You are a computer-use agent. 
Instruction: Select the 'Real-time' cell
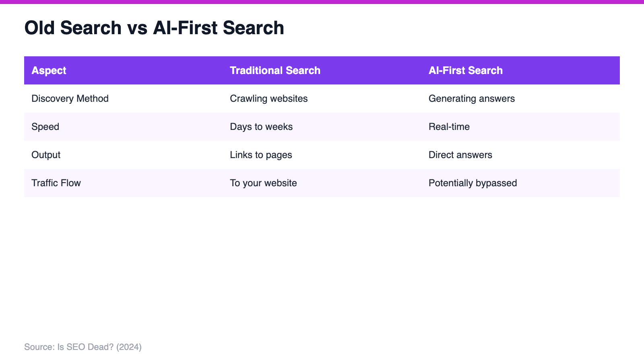[520, 127]
